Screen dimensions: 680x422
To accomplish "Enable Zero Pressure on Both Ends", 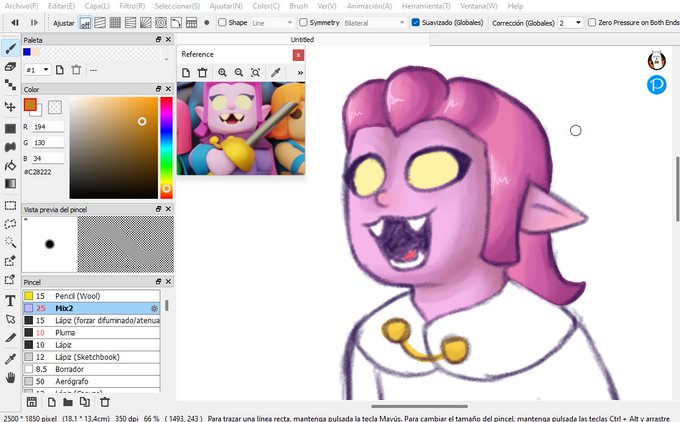I will tap(592, 22).
